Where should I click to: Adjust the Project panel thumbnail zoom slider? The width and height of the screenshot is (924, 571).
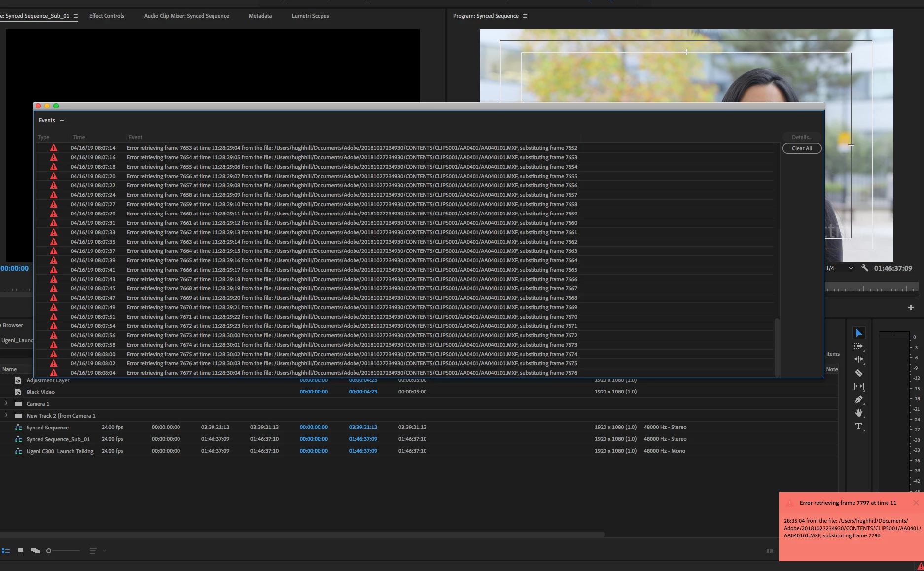point(63,551)
